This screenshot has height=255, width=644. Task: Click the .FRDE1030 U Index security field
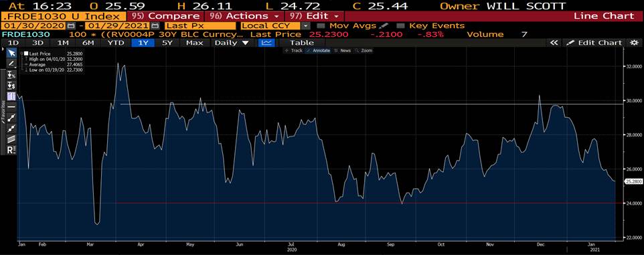pos(63,17)
